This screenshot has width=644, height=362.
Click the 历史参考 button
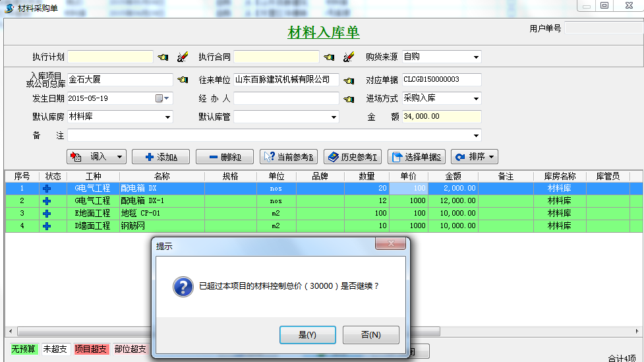tap(353, 157)
